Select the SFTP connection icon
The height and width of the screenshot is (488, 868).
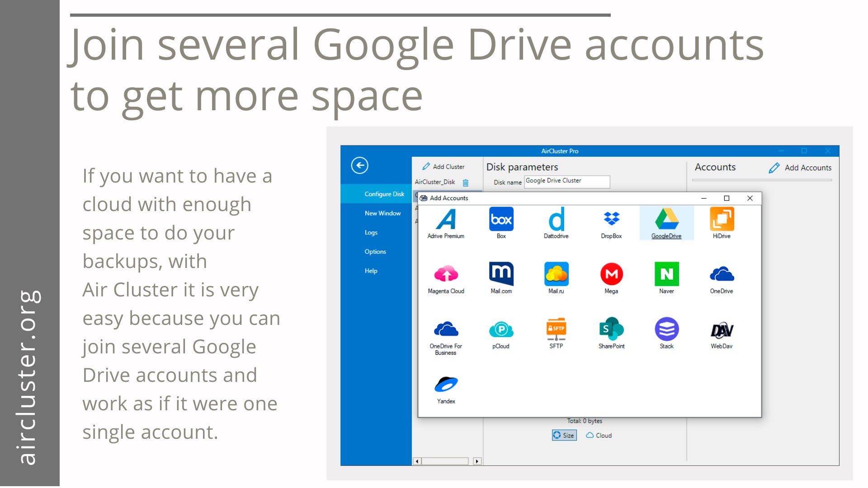point(556,333)
